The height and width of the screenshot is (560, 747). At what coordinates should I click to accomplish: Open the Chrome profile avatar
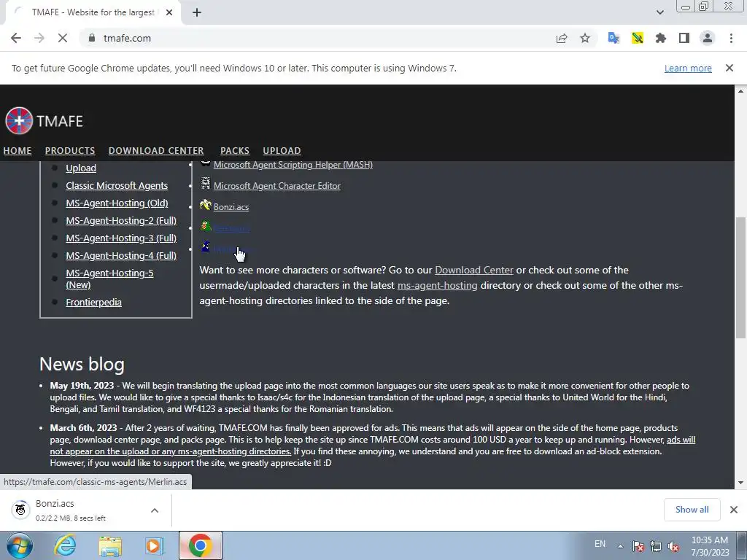pyautogui.click(x=708, y=38)
